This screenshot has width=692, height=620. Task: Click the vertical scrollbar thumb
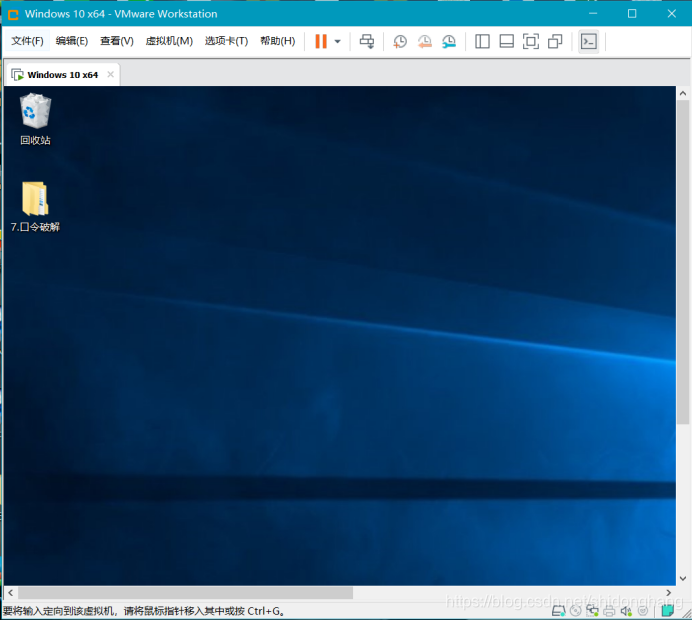683,262
